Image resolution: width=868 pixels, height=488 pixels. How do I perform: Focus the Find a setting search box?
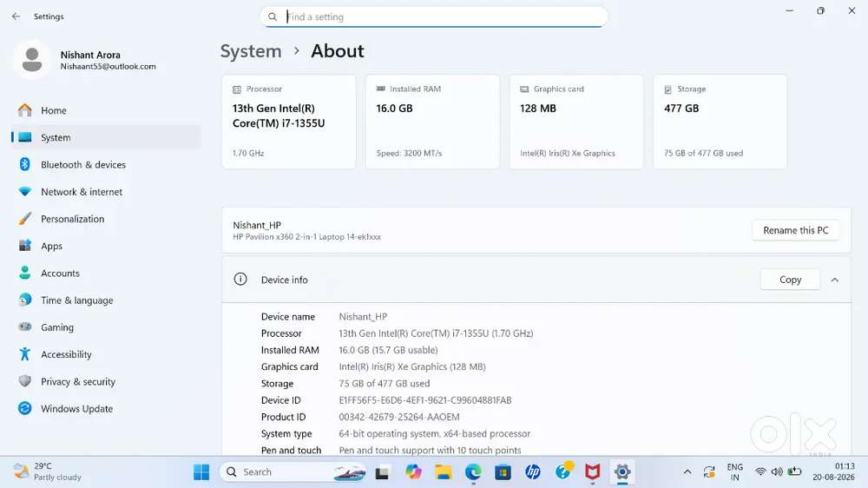pos(434,16)
